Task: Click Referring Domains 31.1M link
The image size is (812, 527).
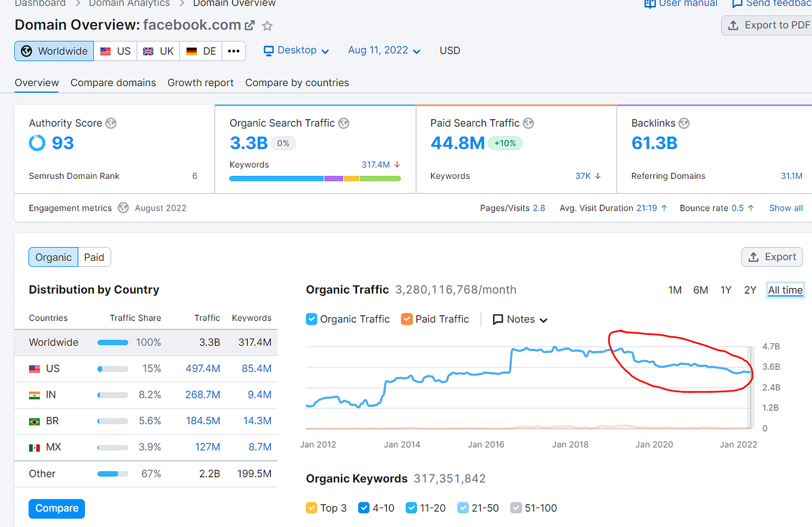Action: pos(792,176)
